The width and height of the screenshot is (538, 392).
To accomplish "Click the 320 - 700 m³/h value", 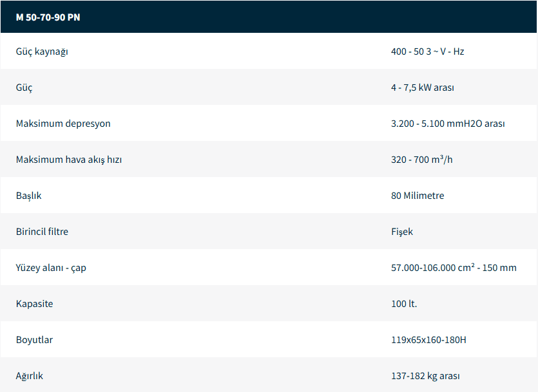I will click(x=421, y=160).
